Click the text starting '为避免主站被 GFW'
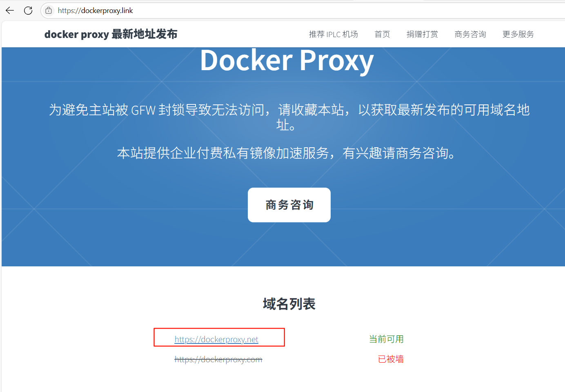This screenshot has width=565, height=392. pyautogui.click(x=289, y=117)
